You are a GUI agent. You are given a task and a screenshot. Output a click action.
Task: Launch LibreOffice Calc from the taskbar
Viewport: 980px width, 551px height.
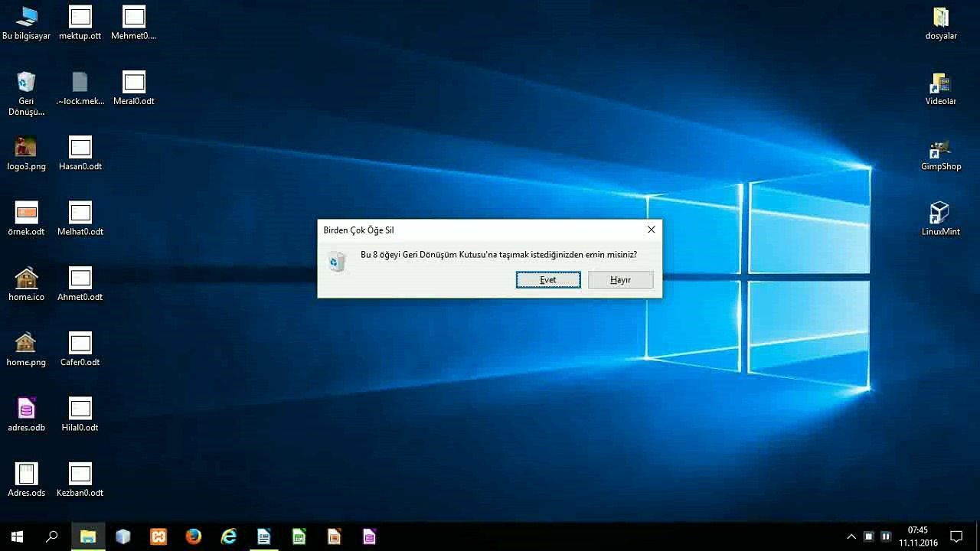[x=299, y=536]
